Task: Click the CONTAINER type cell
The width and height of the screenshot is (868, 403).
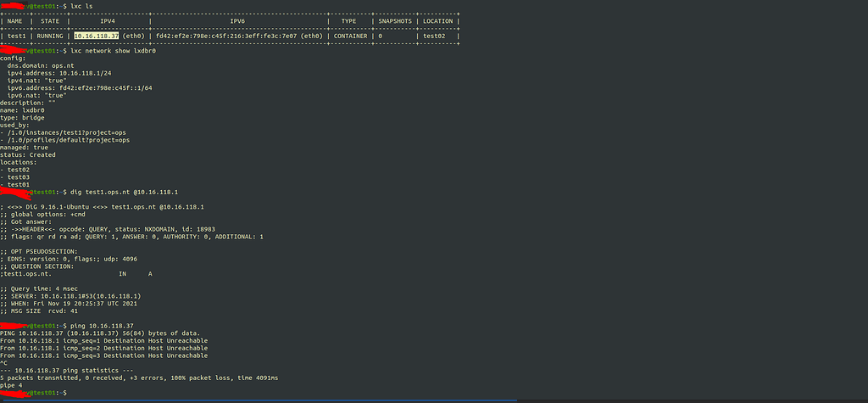Action: coord(350,36)
